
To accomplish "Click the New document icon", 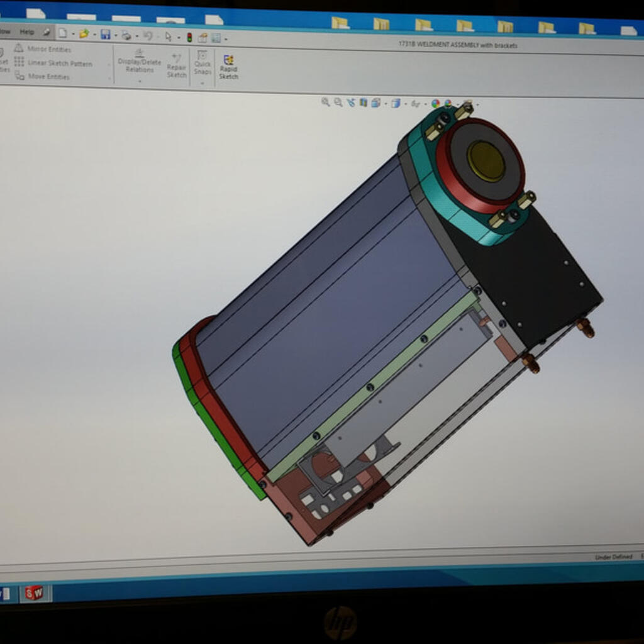I will click(63, 33).
